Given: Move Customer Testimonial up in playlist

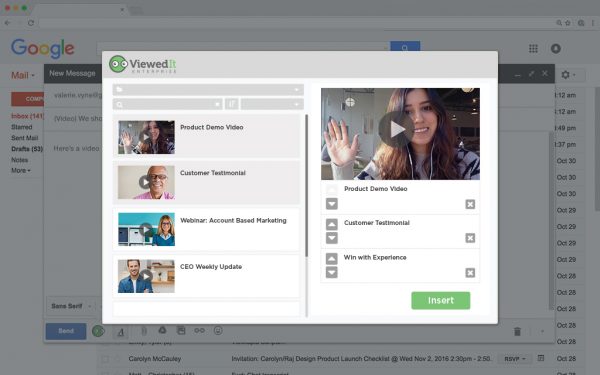Looking at the screenshot, I should 332,224.
